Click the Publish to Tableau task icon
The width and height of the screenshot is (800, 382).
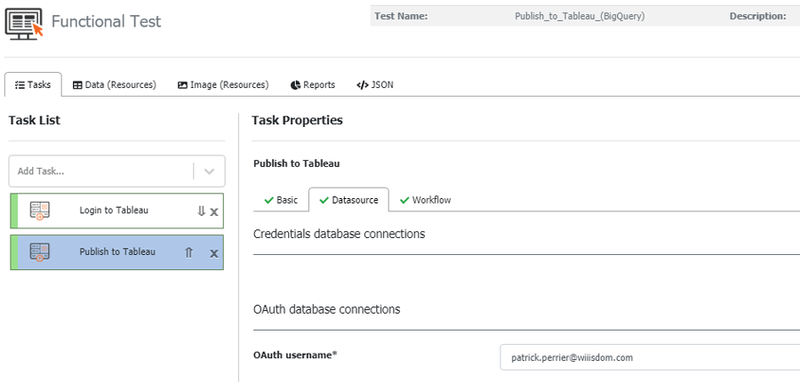pos(40,252)
